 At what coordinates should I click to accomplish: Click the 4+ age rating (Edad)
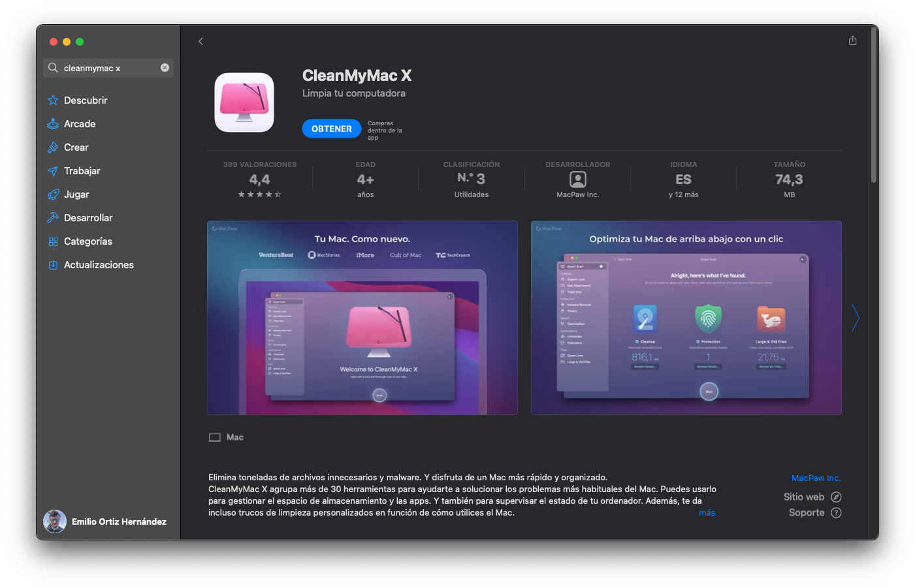pyautogui.click(x=366, y=179)
